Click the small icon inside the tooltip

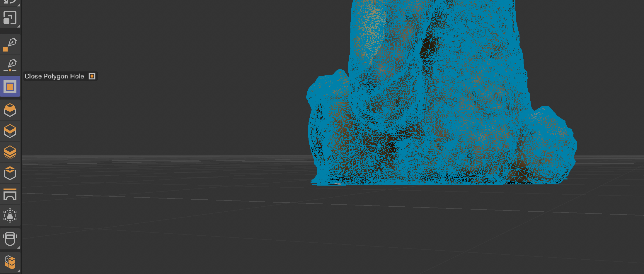(92, 76)
